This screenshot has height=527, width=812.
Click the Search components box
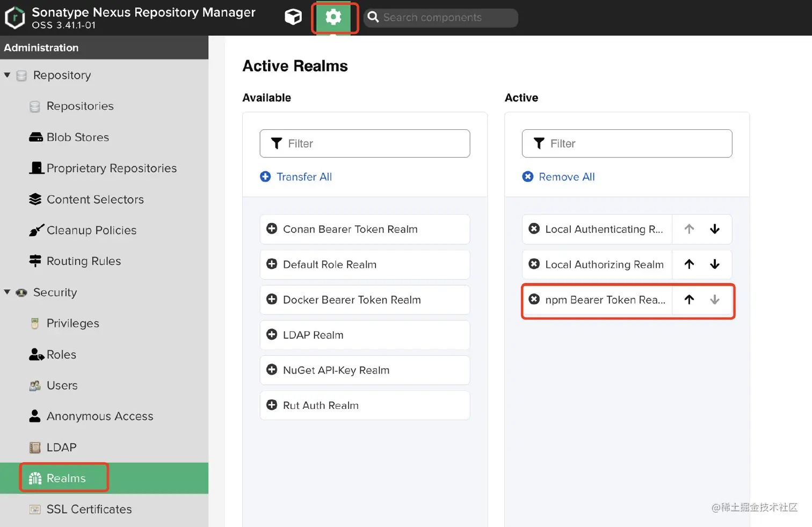coord(446,18)
